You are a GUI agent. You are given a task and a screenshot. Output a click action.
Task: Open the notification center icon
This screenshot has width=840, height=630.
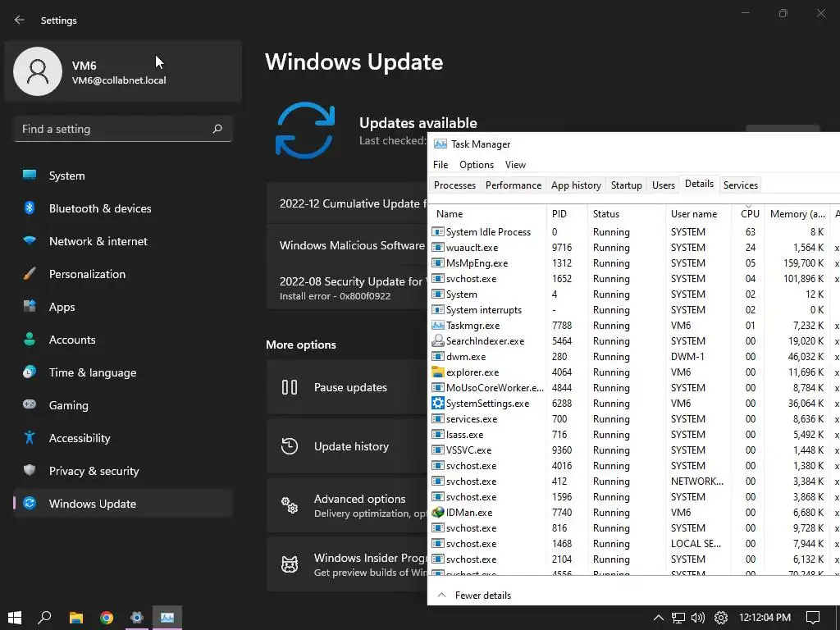[x=813, y=618]
